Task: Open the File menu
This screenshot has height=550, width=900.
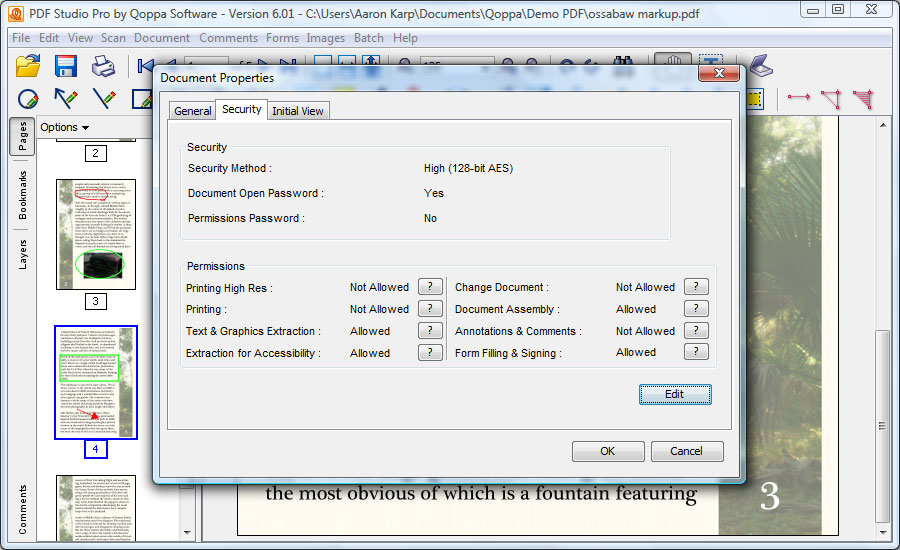Action: click(21, 38)
